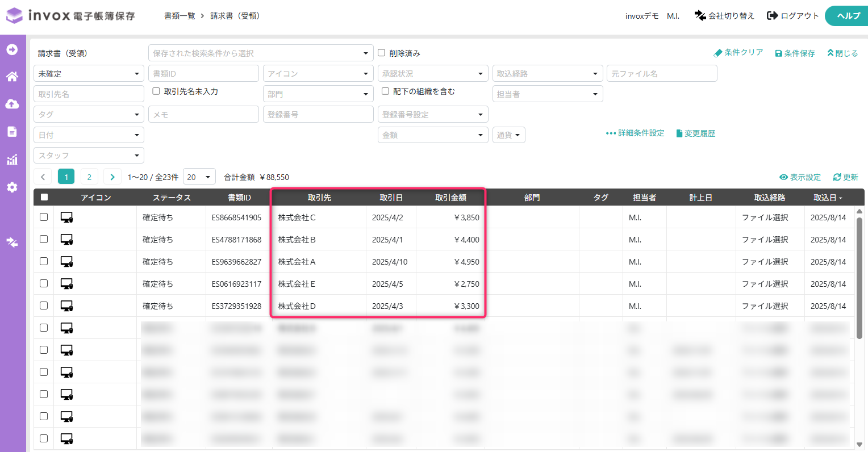Viewport: 868px width, 452px height.
Task: Select the checkbox for 株式会社A row
Action: pyautogui.click(x=44, y=261)
